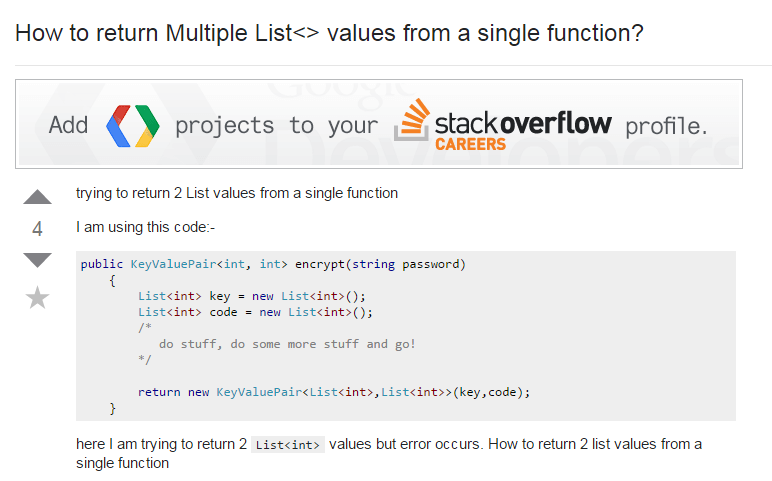
Task: Click the "trying to return 2 List values" sentence
Action: [237, 193]
